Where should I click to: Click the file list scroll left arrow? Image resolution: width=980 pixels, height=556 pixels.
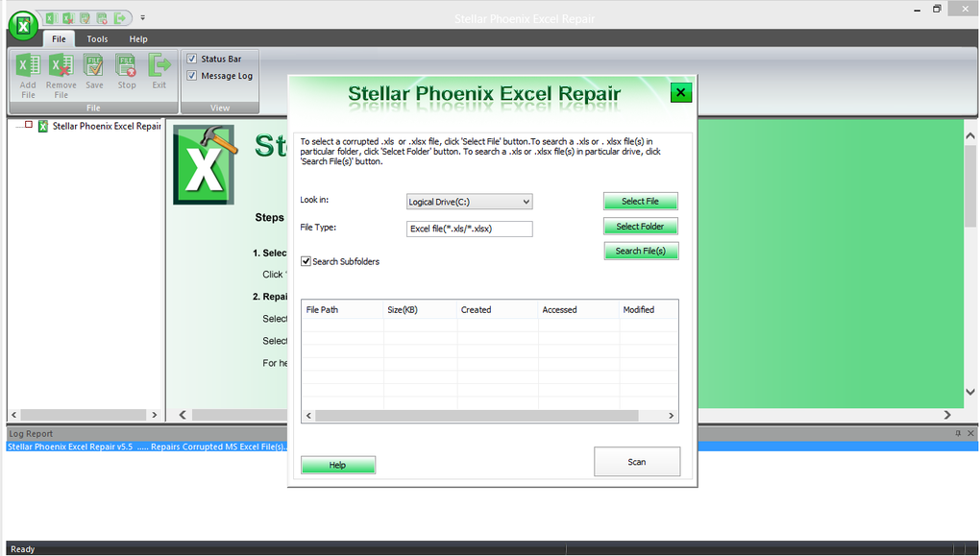308,416
